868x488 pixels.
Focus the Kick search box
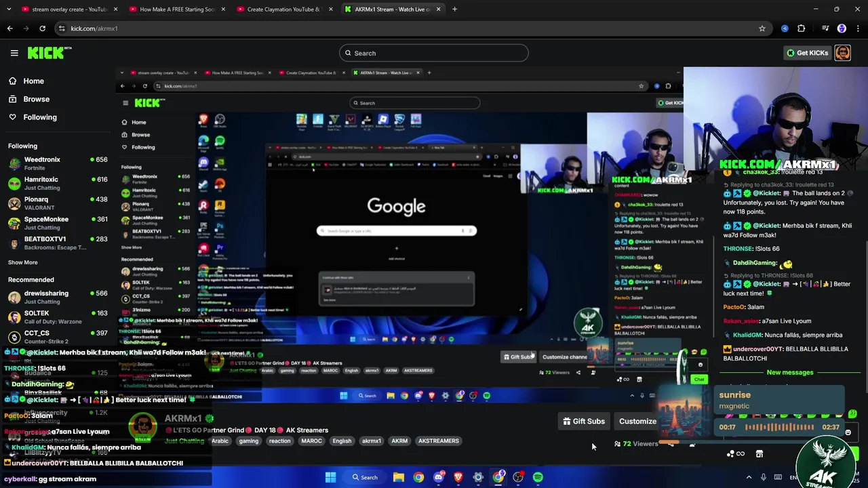pos(434,53)
